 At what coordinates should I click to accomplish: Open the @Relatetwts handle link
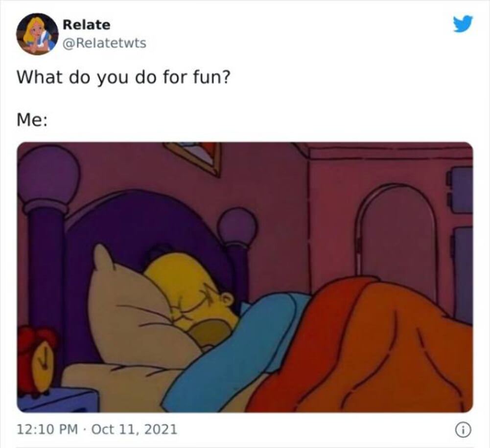104,43
